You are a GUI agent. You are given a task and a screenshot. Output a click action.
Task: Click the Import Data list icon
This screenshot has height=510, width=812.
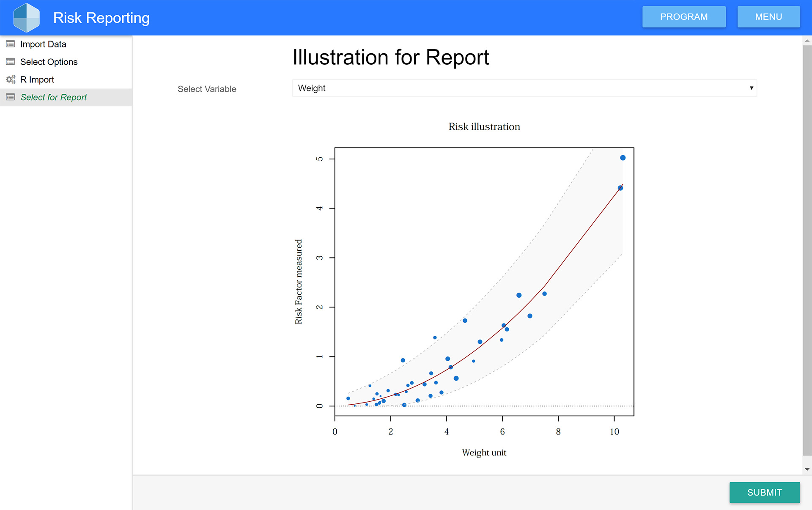pos(11,44)
